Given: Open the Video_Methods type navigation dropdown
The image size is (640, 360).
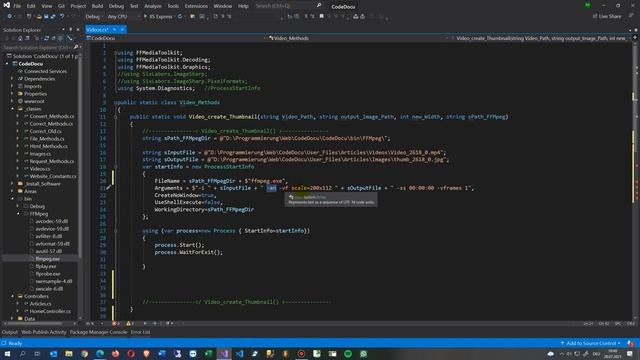Looking at the screenshot, I should click(358, 38).
